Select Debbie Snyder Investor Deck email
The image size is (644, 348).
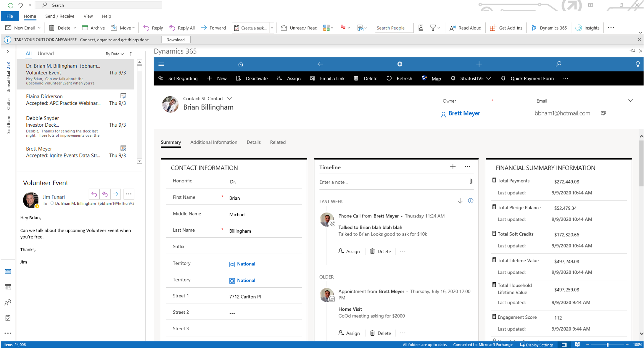coord(75,127)
